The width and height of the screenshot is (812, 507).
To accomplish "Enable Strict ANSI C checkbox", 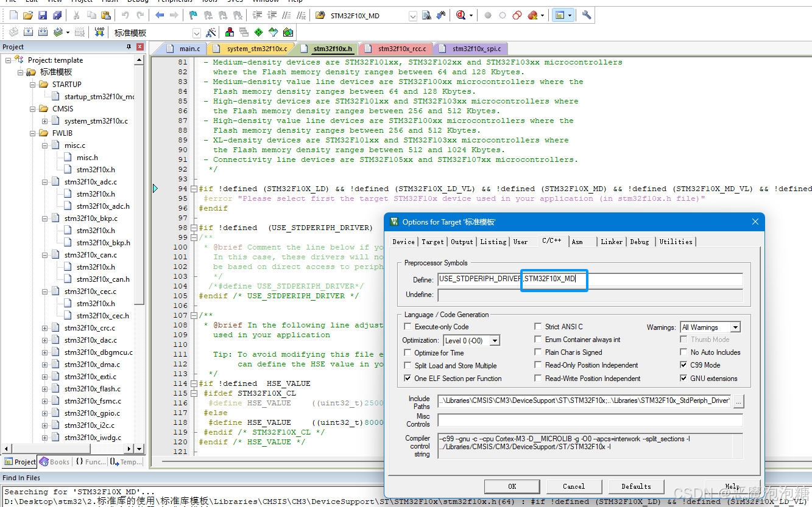I will [538, 327].
